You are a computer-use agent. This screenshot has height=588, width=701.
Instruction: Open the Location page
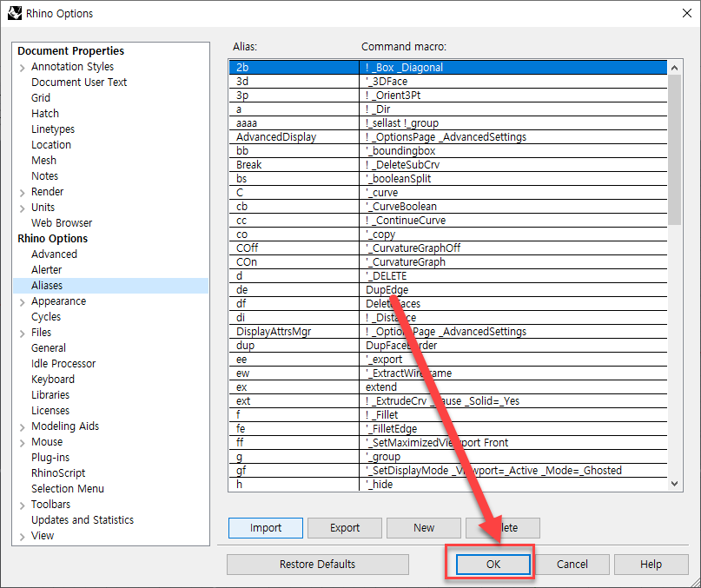pos(51,145)
